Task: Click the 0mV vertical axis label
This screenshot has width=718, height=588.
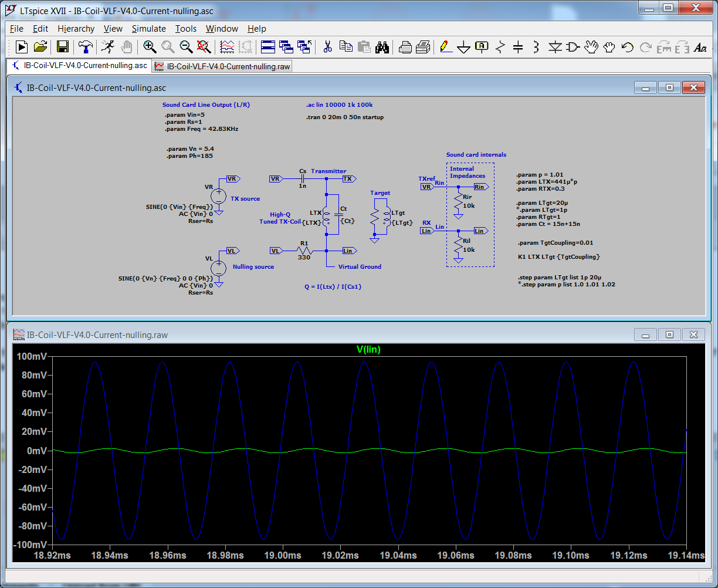Action: 36,451
